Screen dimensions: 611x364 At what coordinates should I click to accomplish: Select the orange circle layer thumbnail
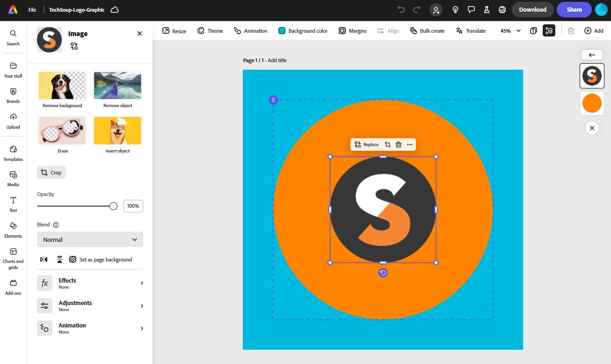[x=592, y=103]
